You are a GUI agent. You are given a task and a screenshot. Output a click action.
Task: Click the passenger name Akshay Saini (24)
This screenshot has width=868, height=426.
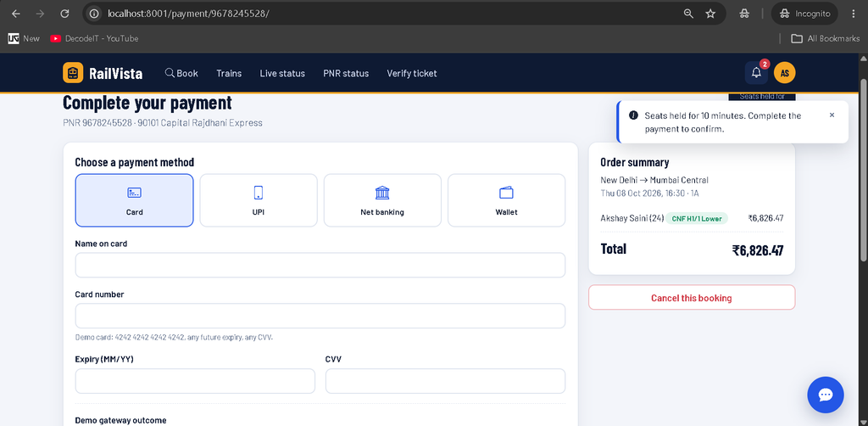click(632, 218)
